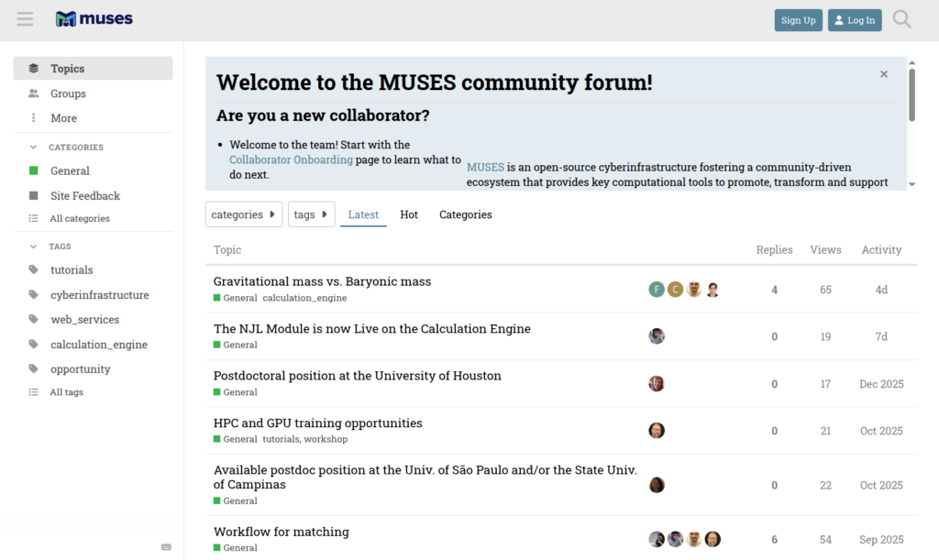The width and height of the screenshot is (939, 560).
Task: Open the tutorials tag in sidebar
Action: pos(72,270)
